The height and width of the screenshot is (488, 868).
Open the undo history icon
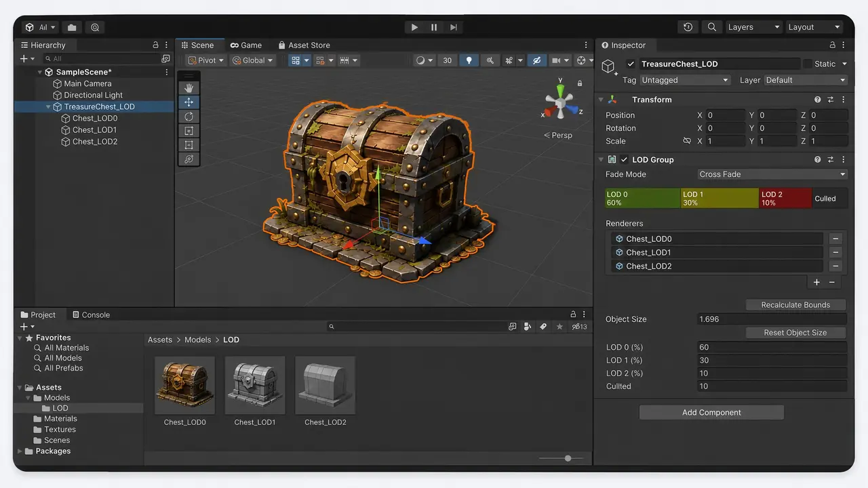[688, 27]
